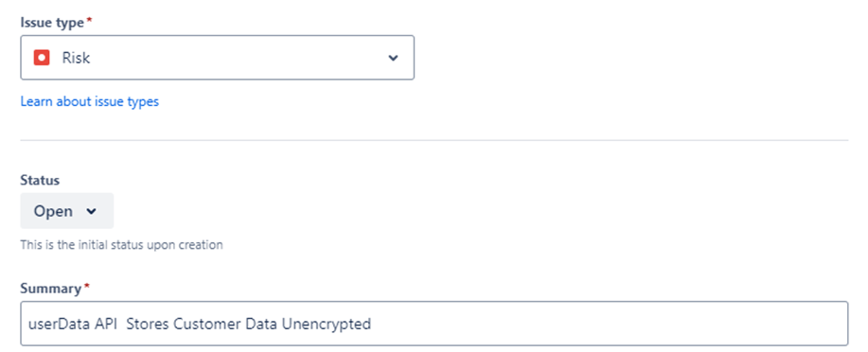
Task: Click the Risk text inside Issue type selector
Action: point(76,58)
